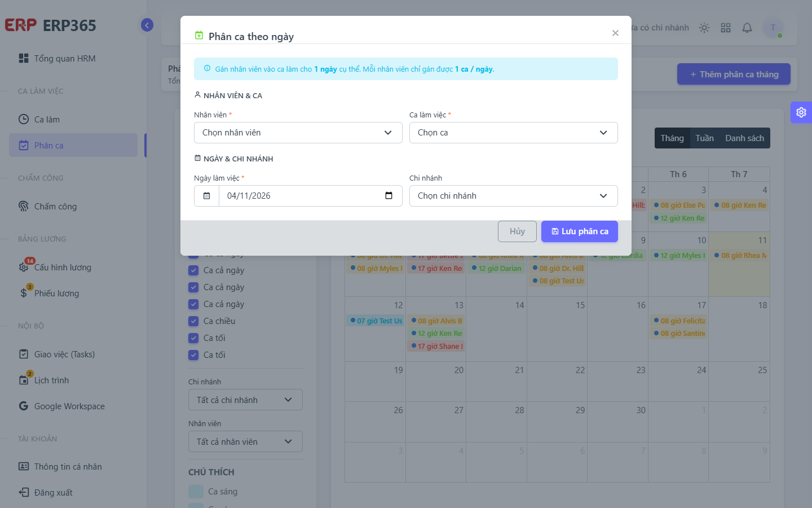812x508 pixels.
Task: Click the Phiếu lương dollar icon
Action: pos(24,293)
